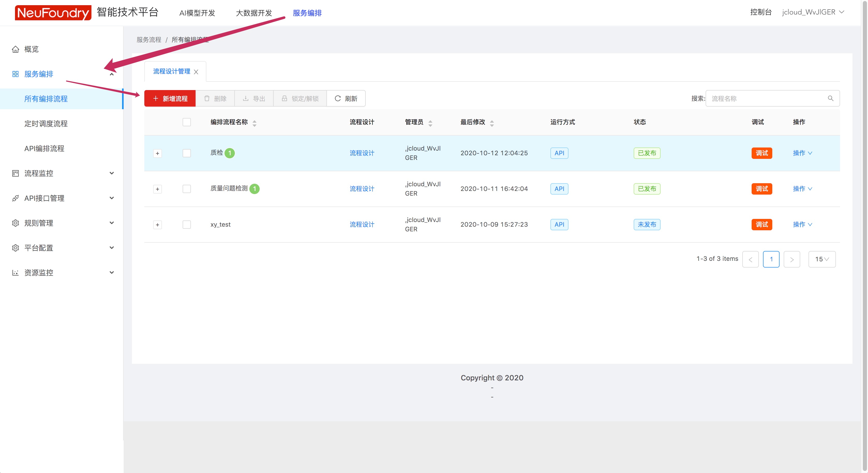Click the 资源监控 chart icon

(x=16, y=273)
